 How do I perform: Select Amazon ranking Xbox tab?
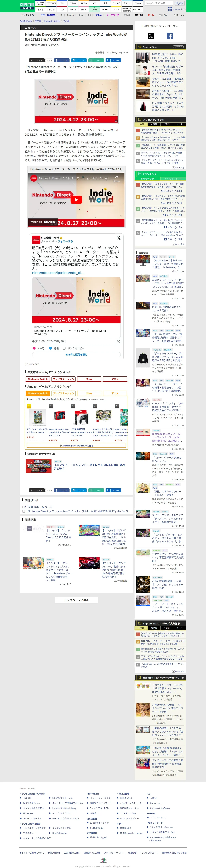(x=89, y=393)
